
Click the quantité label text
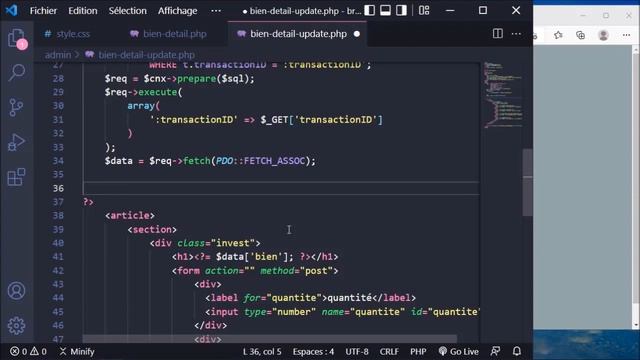pyautogui.click(x=349, y=298)
